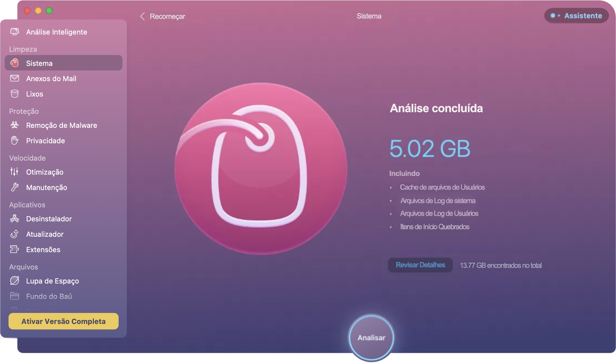Click the Velocidade section header
Screen dimensions: 616x364
coord(27,158)
